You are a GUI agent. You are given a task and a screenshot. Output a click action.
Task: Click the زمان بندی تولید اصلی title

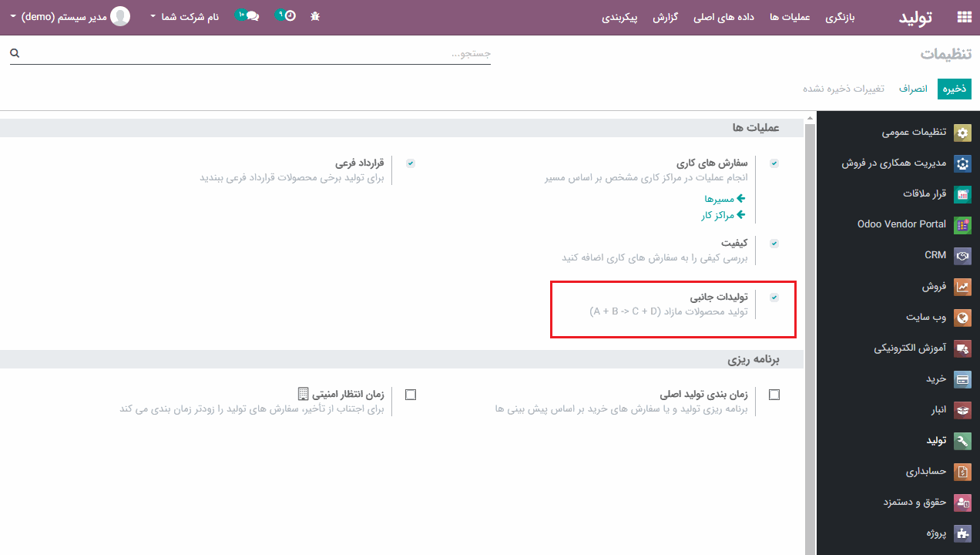[x=704, y=395]
